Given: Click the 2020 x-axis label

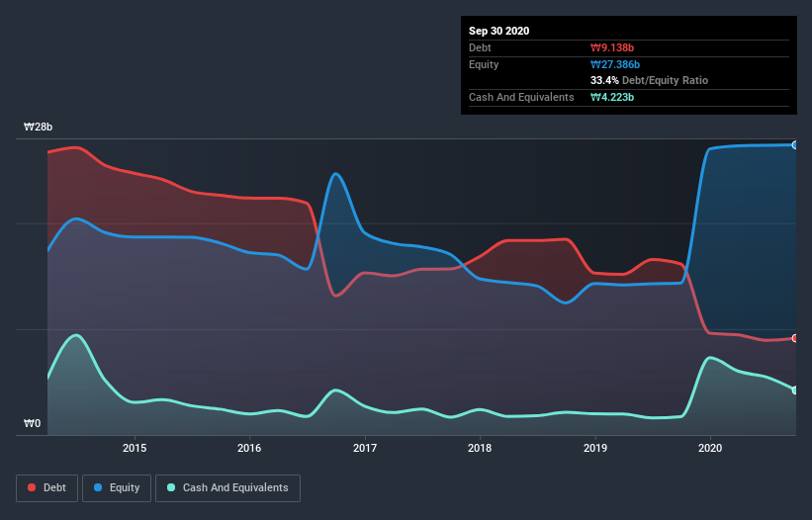Looking at the screenshot, I should 710,448.
